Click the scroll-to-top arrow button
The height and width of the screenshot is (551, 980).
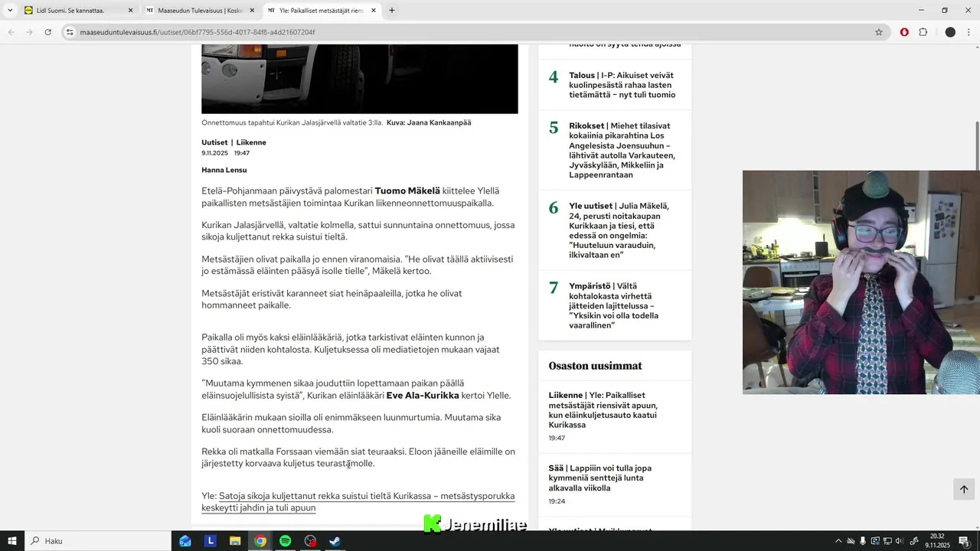pos(964,489)
